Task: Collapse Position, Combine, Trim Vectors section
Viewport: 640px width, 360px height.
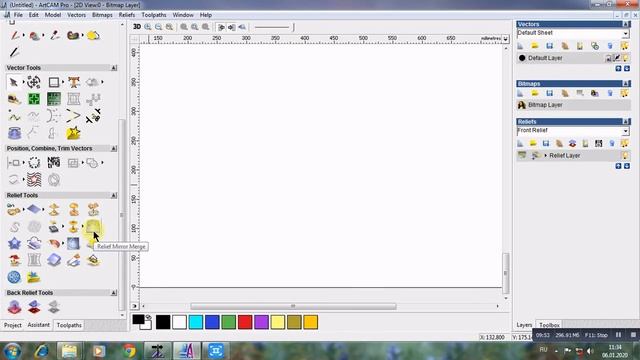Action: tap(114, 149)
